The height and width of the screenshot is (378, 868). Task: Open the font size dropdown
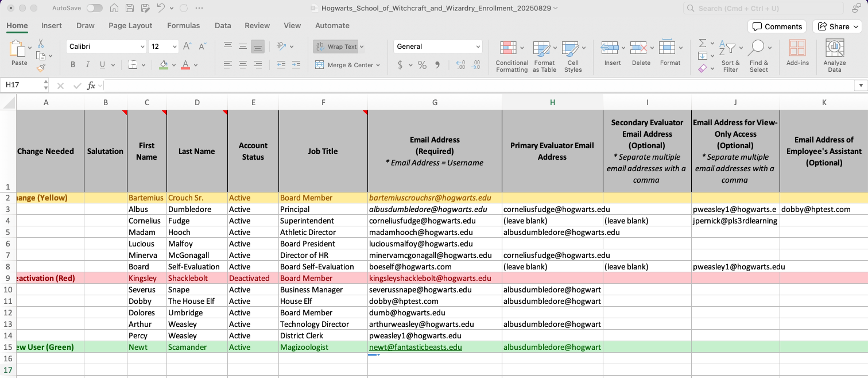point(175,47)
